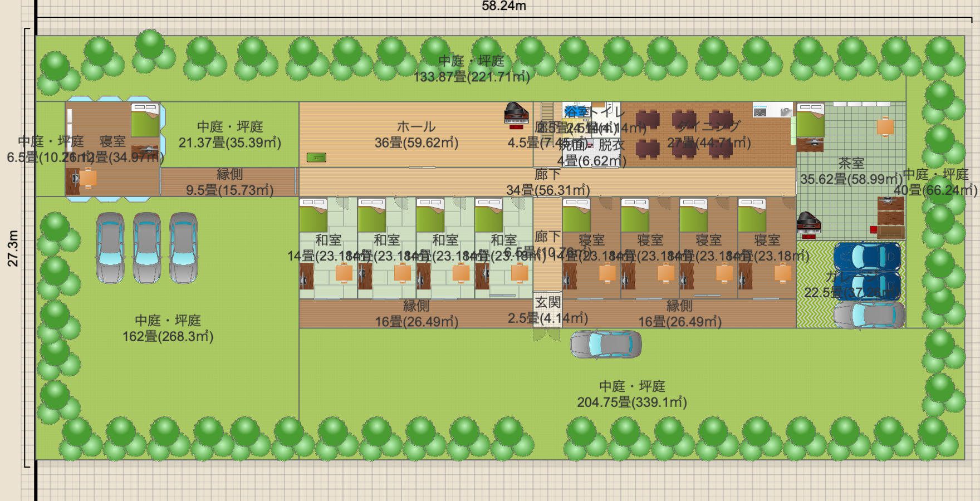Click the 縁側 16畳 label below the 和室 rooms
Viewport: 980px width, 501px height.
pyautogui.click(x=416, y=313)
